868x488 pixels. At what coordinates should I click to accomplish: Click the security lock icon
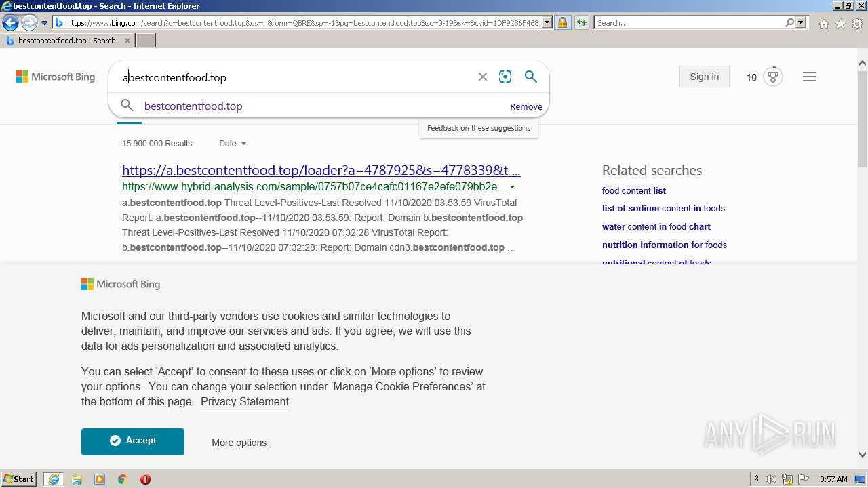point(562,23)
